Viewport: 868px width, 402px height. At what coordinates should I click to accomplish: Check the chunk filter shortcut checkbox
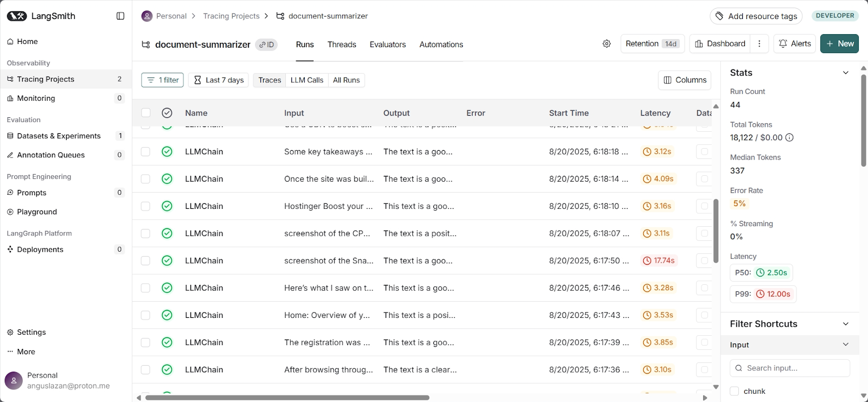pyautogui.click(x=735, y=391)
